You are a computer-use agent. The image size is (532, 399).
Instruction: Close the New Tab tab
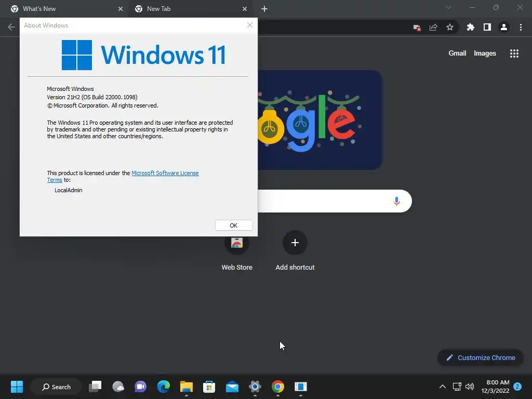point(245,9)
